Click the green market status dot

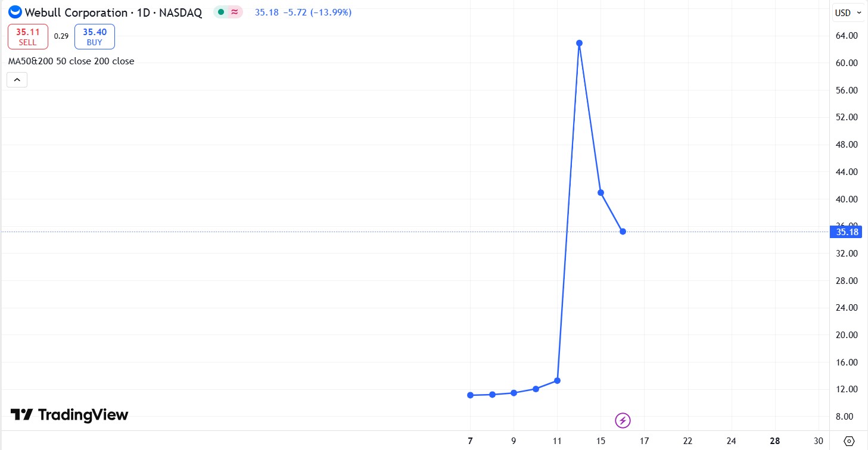[221, 12]
